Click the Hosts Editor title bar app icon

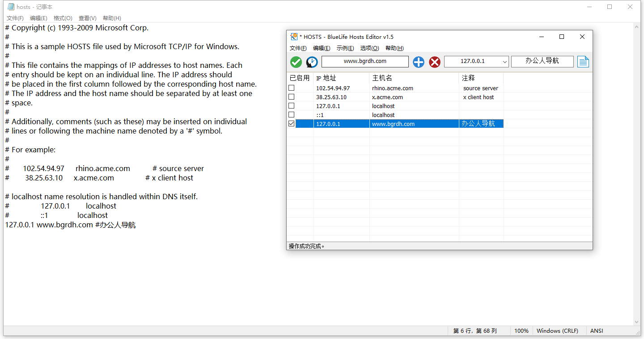point(294,37)
